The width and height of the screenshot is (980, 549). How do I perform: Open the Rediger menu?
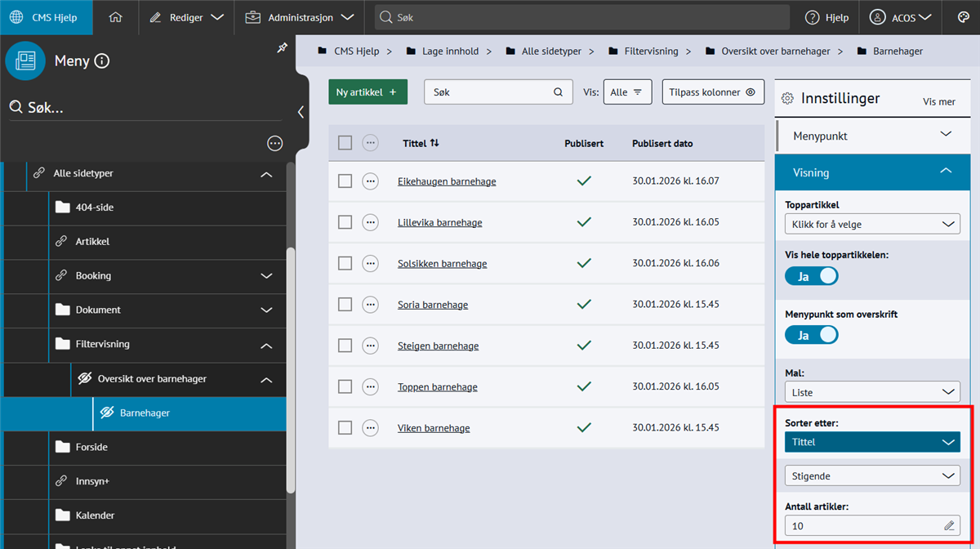click(x=187, y=17)
